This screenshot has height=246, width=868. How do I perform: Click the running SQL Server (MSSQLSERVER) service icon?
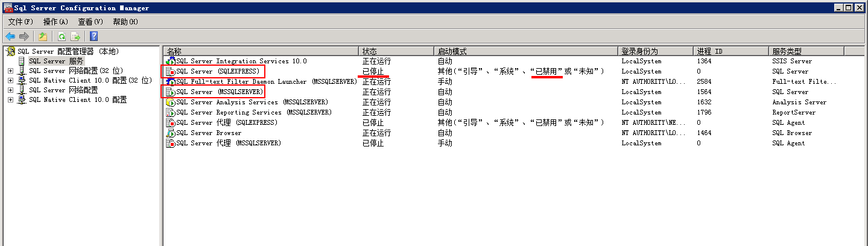tap(170, 92)
